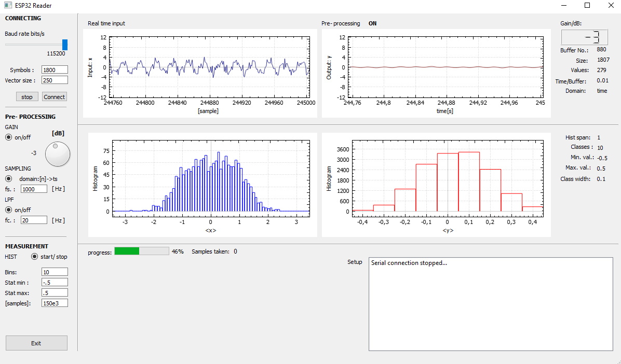Image resolution: width=621 pixels, height=364 pixels.
Task: Click the Pre- PROCESSING section header
Action: tap(30, 117)
